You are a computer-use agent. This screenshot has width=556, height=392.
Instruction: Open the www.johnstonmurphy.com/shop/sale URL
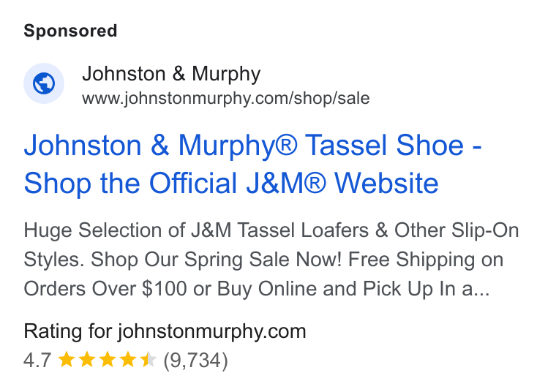[x=226, y=98]
